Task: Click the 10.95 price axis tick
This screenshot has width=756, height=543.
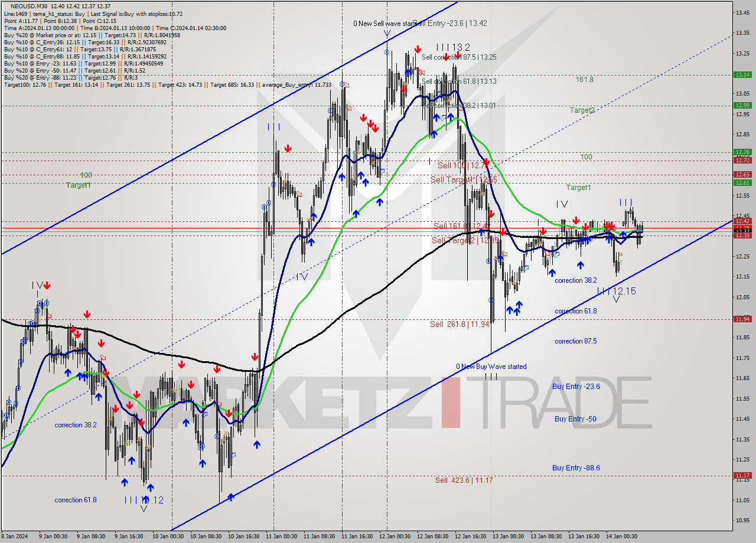Action: [742, 521]
